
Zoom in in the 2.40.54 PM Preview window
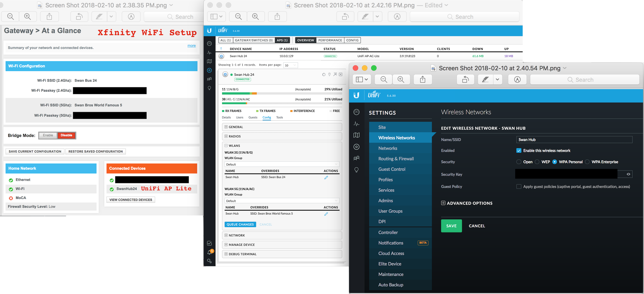point(401,80)
